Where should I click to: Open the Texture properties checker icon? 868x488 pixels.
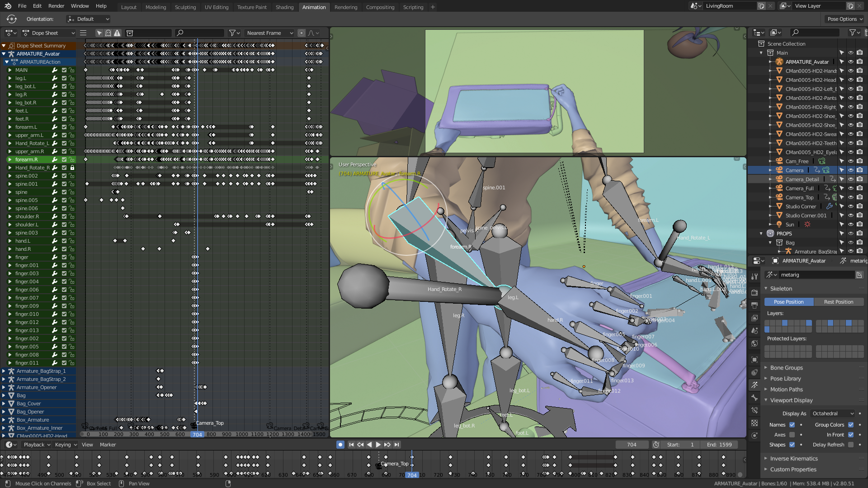(x=755, y=423)
